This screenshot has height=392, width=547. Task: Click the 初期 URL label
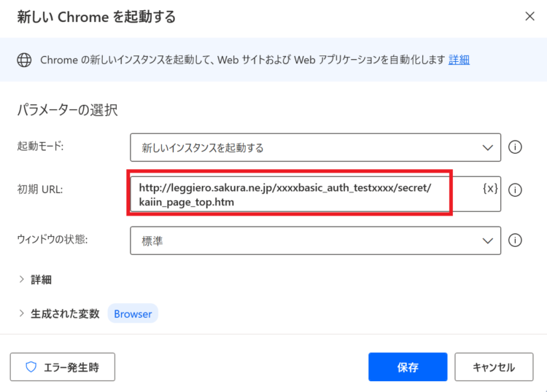click(x=40, y=189)
